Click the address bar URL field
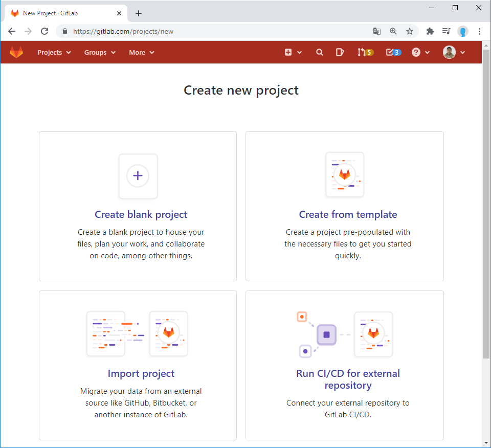Screen dimensions: 491x448 coord(215,31)
